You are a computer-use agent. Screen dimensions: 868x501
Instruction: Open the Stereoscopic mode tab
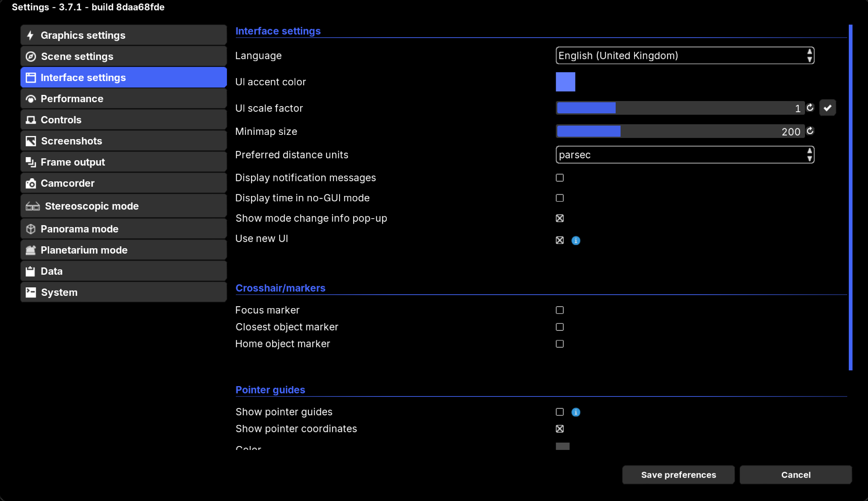[124, 206]
